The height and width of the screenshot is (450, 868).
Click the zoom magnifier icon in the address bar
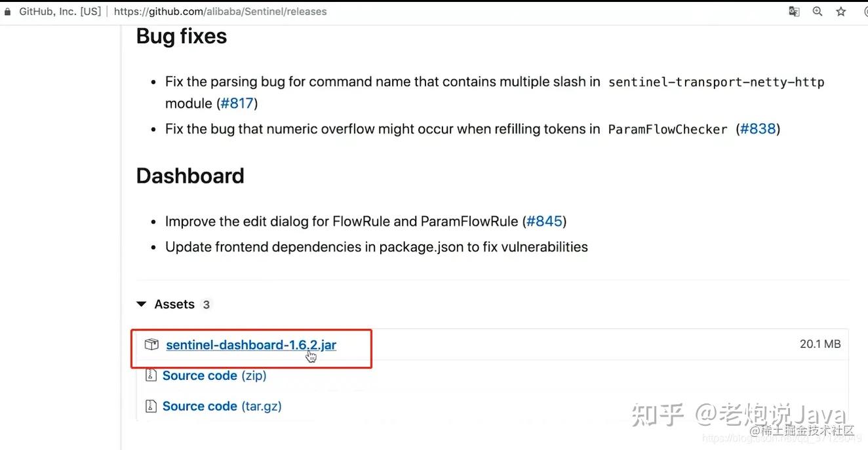coord(818,12)
